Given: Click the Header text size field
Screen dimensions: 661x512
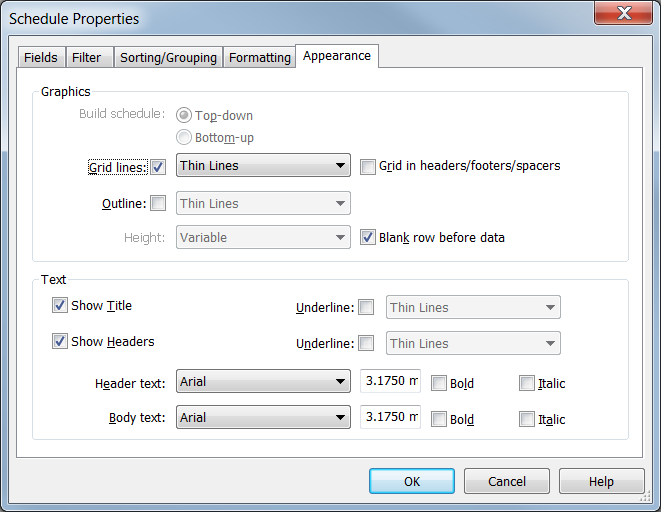Looking at the screenshot, I should click(390, 382).
